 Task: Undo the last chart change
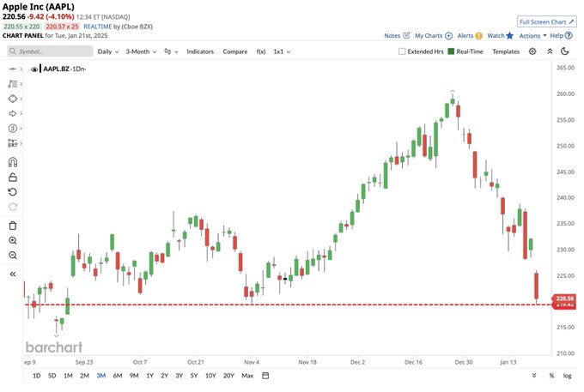pos(13,192)
